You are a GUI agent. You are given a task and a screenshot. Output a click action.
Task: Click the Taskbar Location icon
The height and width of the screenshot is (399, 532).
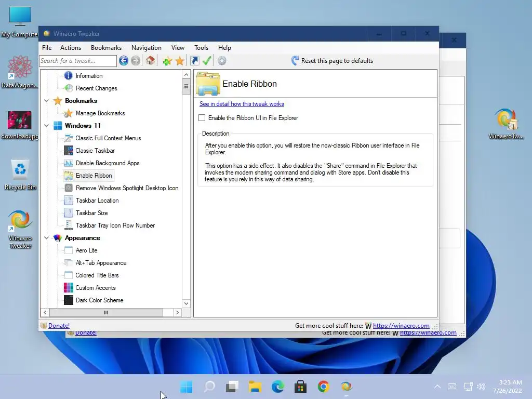(69, 200)
